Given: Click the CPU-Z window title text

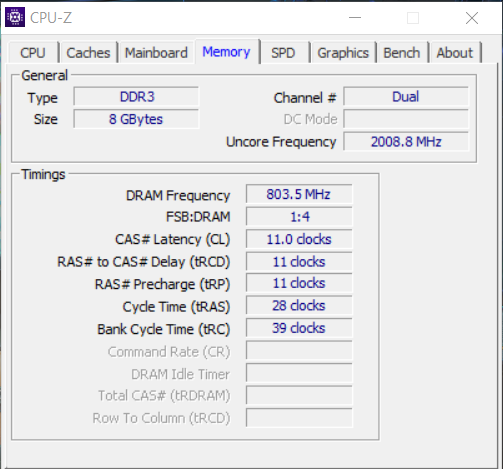Looking at the screenshot, I should pos(51,18).
